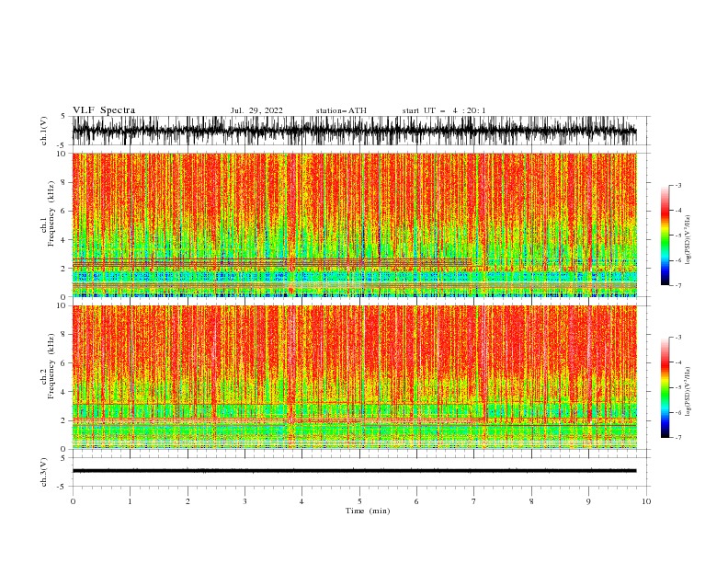Click inside the ch.1 spectrogram panel
The height and width of the screenshot is (563, 728).
[354, 224]
